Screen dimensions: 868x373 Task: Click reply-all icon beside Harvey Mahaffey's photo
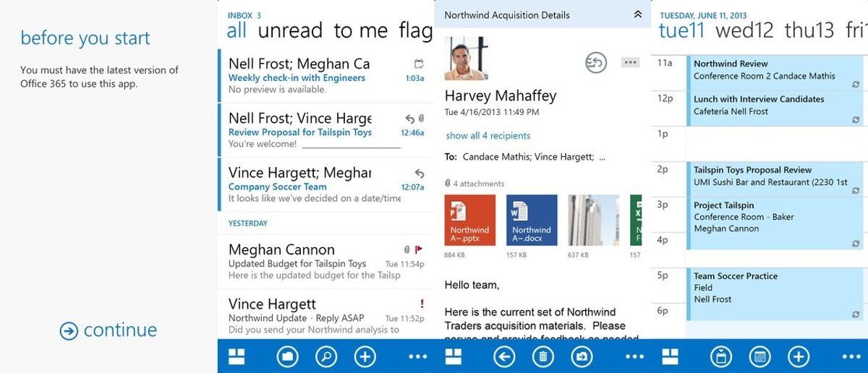coord(595,63)
